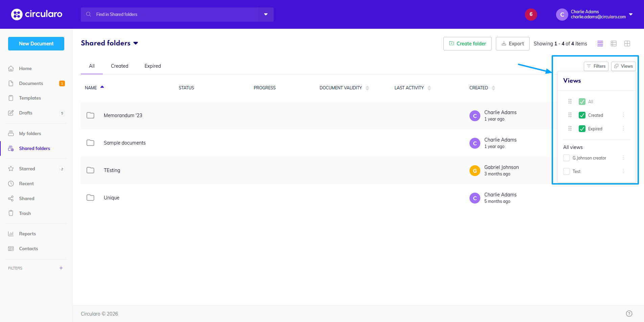Uncheck the Created view checkbox

[582, 115]
